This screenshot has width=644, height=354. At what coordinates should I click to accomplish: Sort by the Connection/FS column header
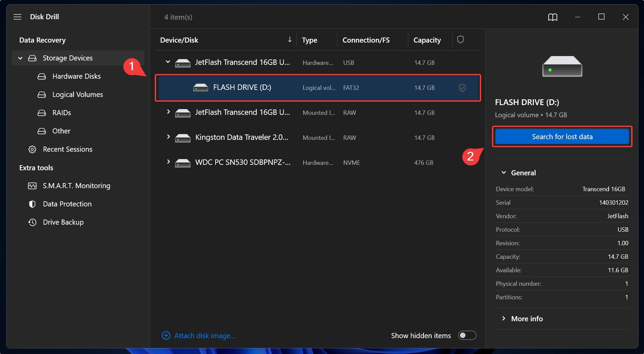click(366, 40)
